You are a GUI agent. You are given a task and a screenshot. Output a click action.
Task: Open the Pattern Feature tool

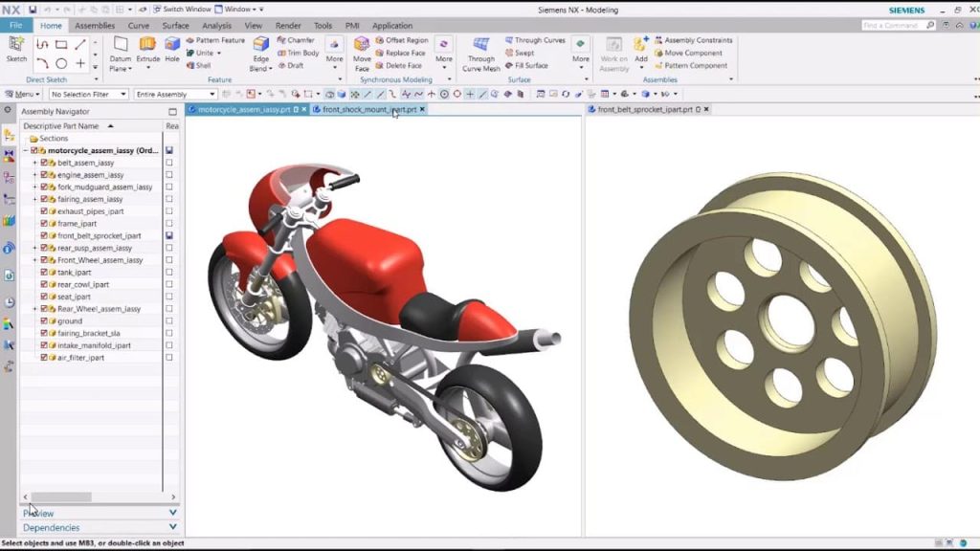(x=216, y=39)
